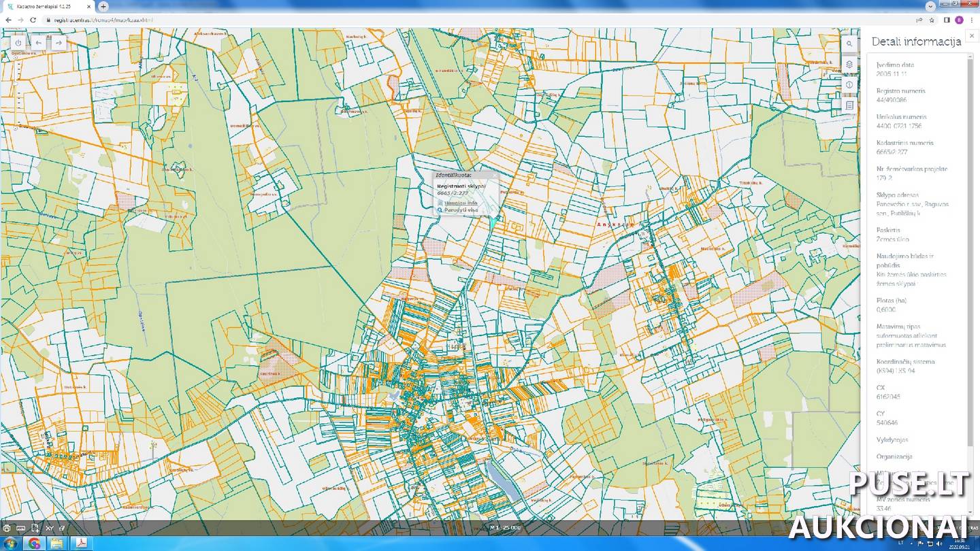The height and width of the screenshot is (551, 980).
Task: Click Daugiau info link in popup
Action: [x=461, y=203]
